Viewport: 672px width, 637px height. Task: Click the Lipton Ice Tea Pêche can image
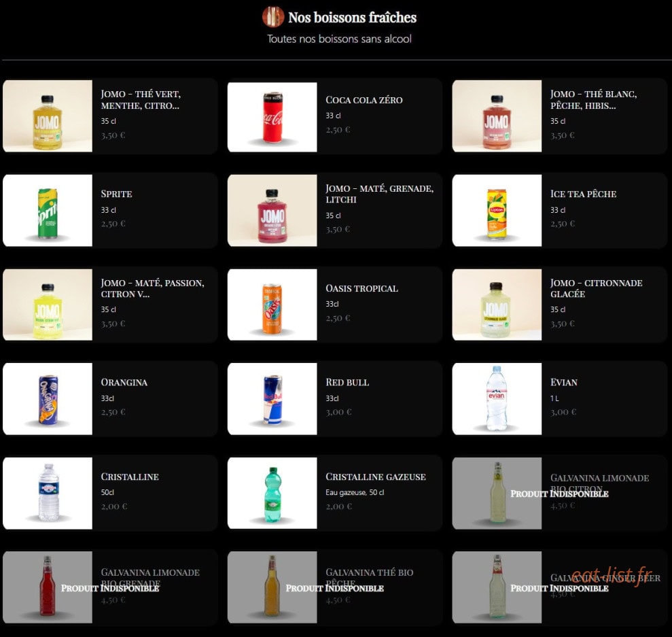(497, 211)
